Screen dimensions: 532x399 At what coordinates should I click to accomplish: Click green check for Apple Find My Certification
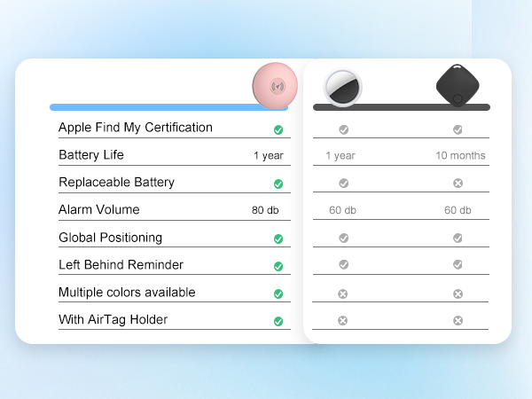point(278,129)
